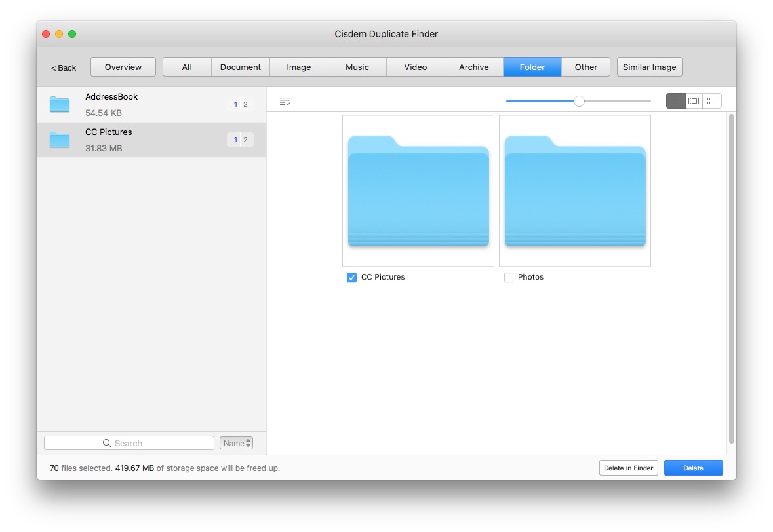Select duplicate badge 1 for AddressBook group
This screenshot has width=773, height=532.
click(235, 104)
